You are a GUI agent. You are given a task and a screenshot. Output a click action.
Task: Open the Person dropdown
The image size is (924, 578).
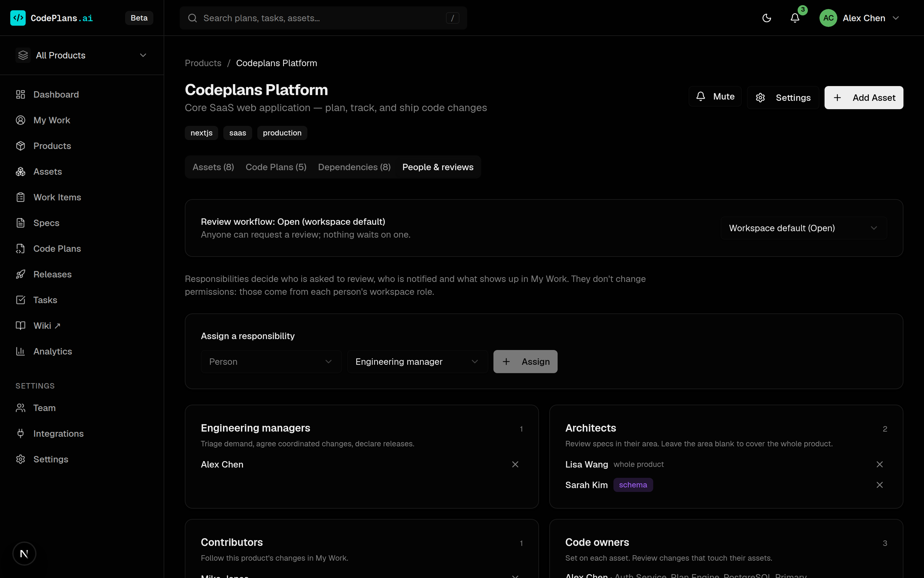click(271, 362)
